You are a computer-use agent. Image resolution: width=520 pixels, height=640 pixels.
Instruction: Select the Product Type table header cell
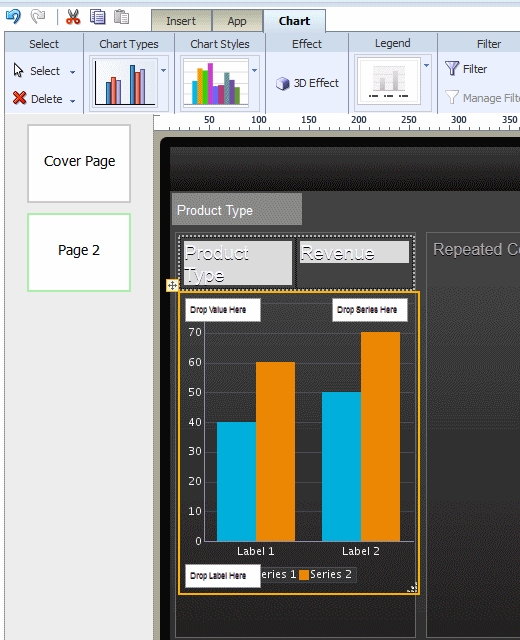point(238,262)
